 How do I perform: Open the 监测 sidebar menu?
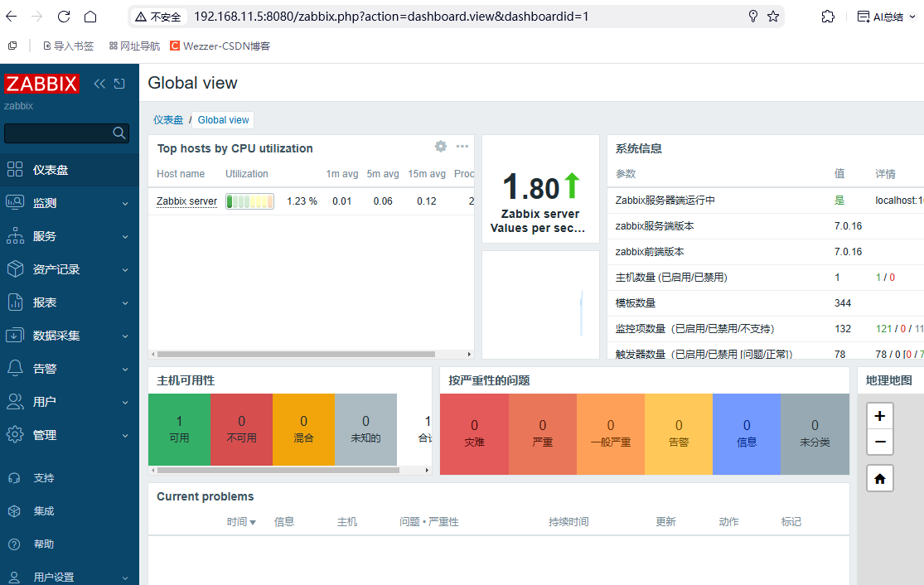(x=70, y=203)
